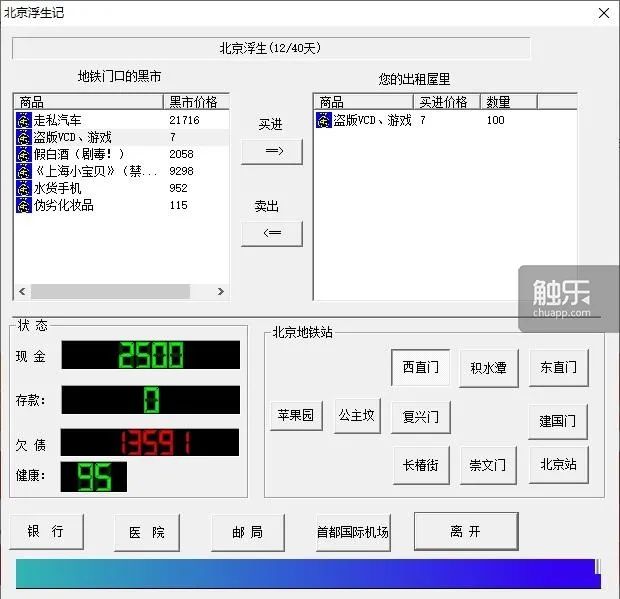Select 盗版VCD、游戏 in black market list

pos(122,137)
